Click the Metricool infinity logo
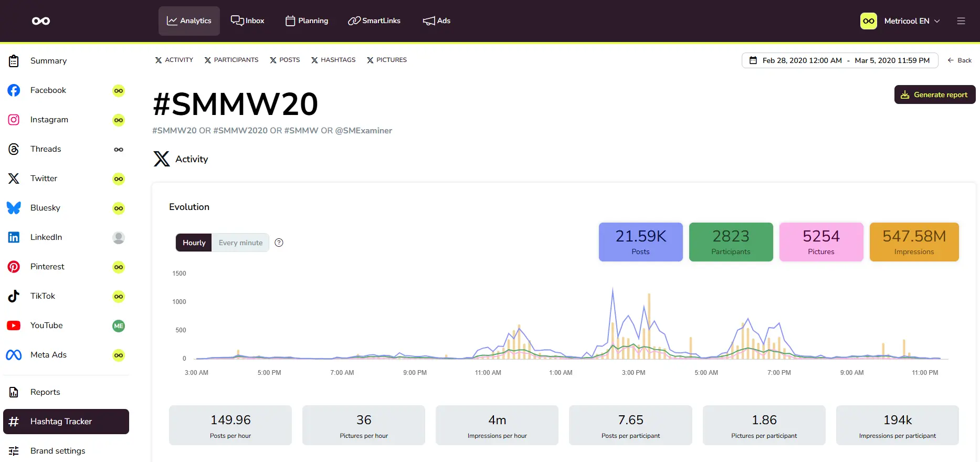This screenshot has width=980, height=462. pyautogui.click(x=41, y=21)
